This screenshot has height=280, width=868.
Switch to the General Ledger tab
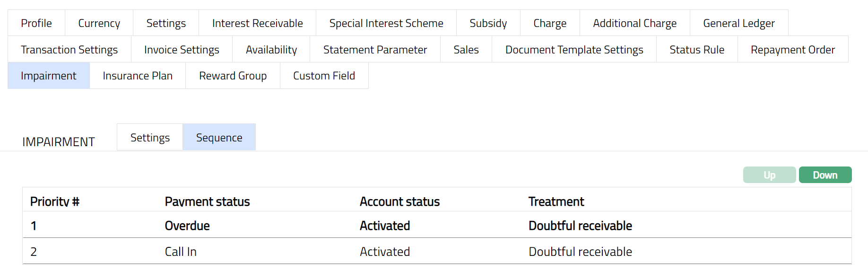(738, 23)
